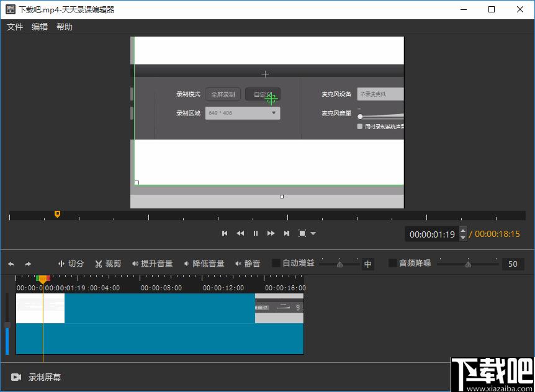The width and height of the screenshot is (535, 392).
Task: Open the 编辑 menu
Action: (x=40, y=27)
